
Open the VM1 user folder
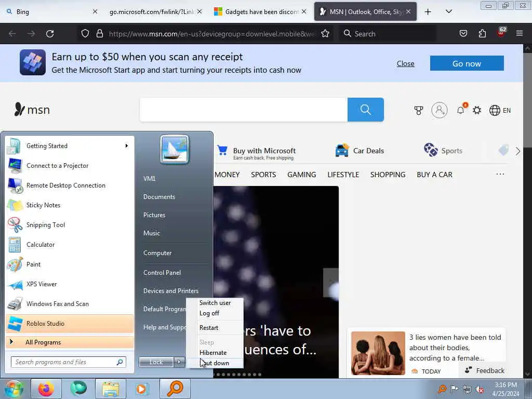tap(149, 179)
